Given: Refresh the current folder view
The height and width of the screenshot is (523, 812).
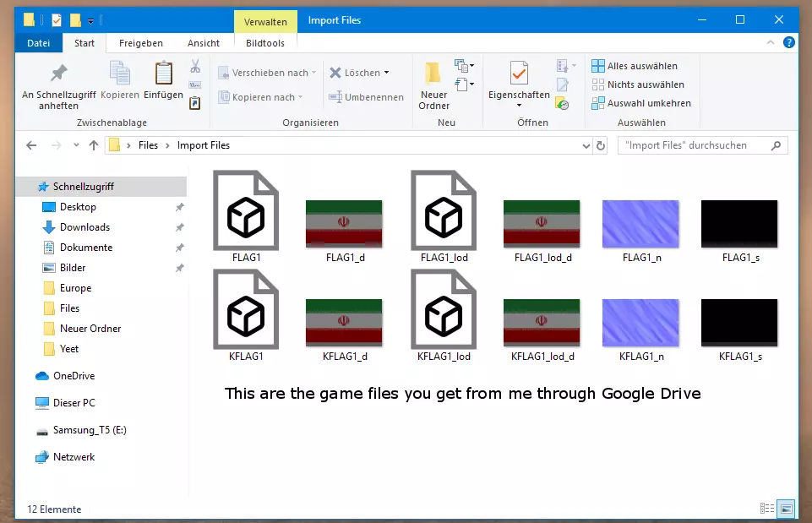Looking at the screenshot, I should [x=601, y=146].
